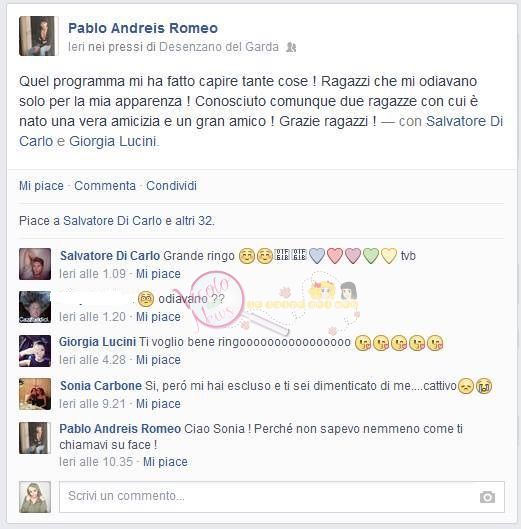Click Salvatore Di Carlo's comment avatar
Screen dimensions: 521x529
[35, 264]
